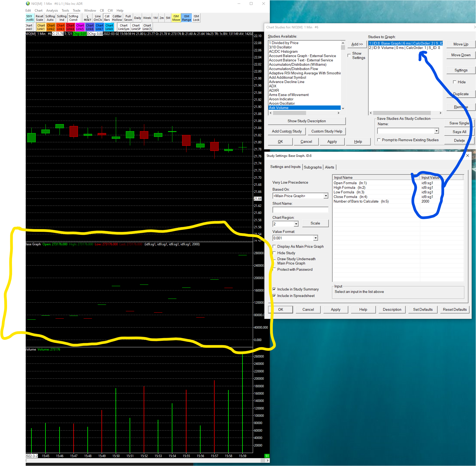Click the Chart LinkCS button
This screenshot has width=476, height=466.
pos(147,27)
